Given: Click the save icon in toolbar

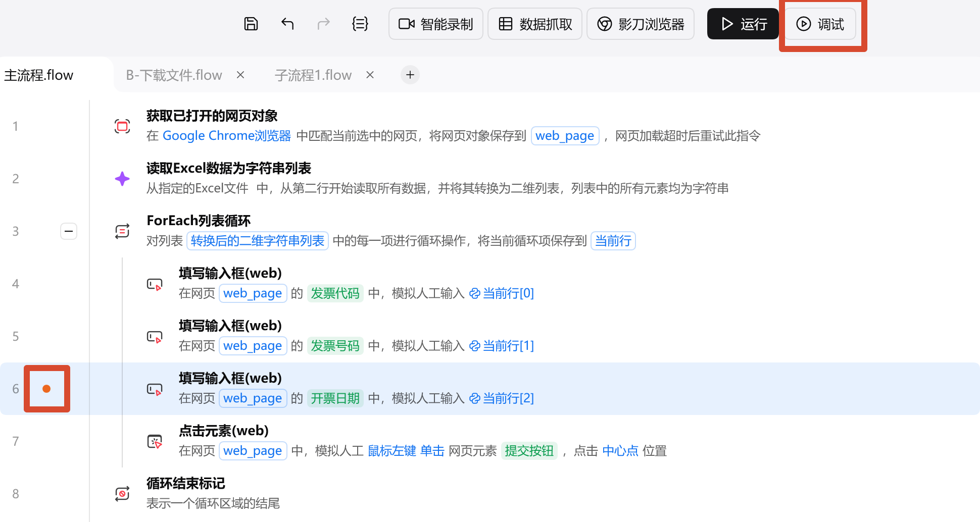Looking at the screenshot, I should coord(251,24).
